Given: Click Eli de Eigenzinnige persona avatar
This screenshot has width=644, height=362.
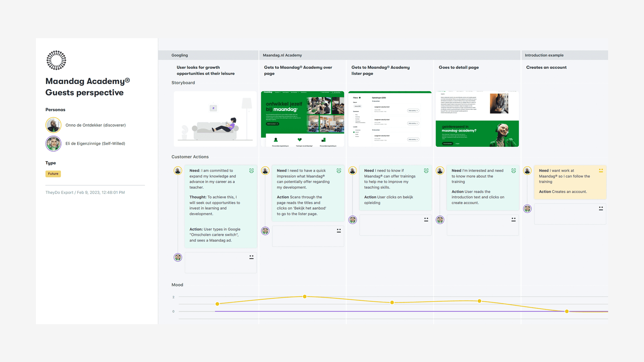Looking at the screenshot, I should 53,143.
